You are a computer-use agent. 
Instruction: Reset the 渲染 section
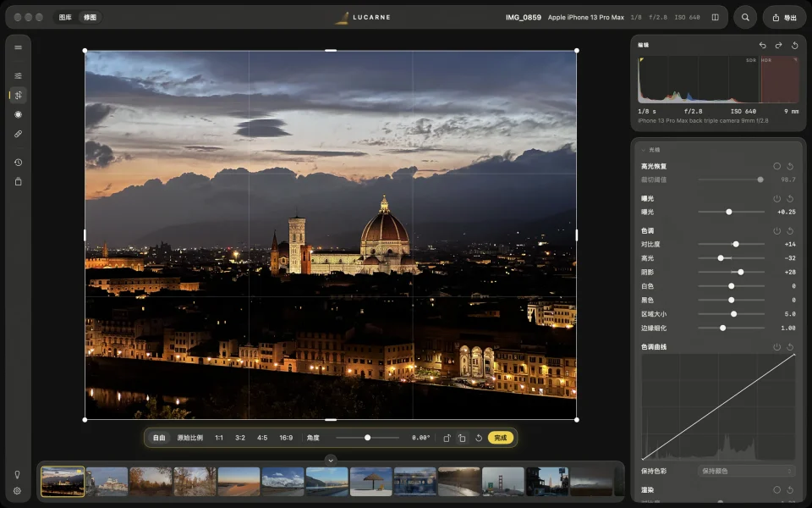790,489
